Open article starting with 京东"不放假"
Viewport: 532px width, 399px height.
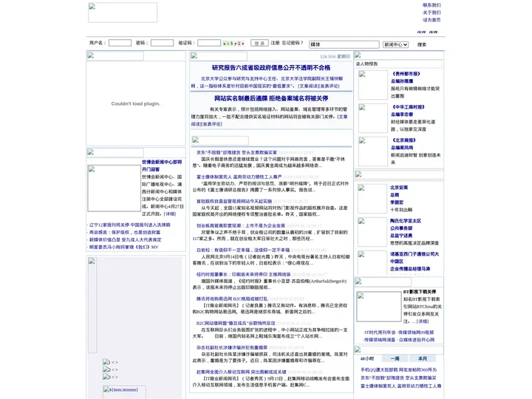pos(237,153)
